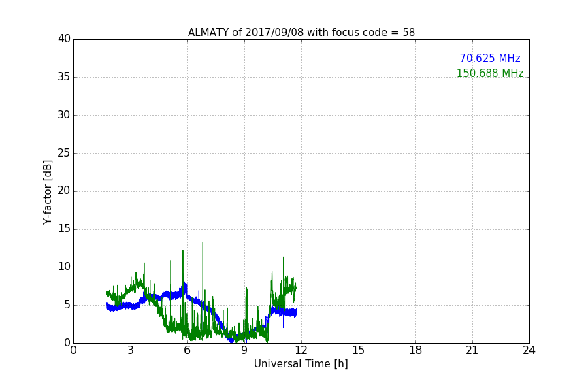
Task: Select the blue '70.625 MHz' legend label
Action: (490, 59)
